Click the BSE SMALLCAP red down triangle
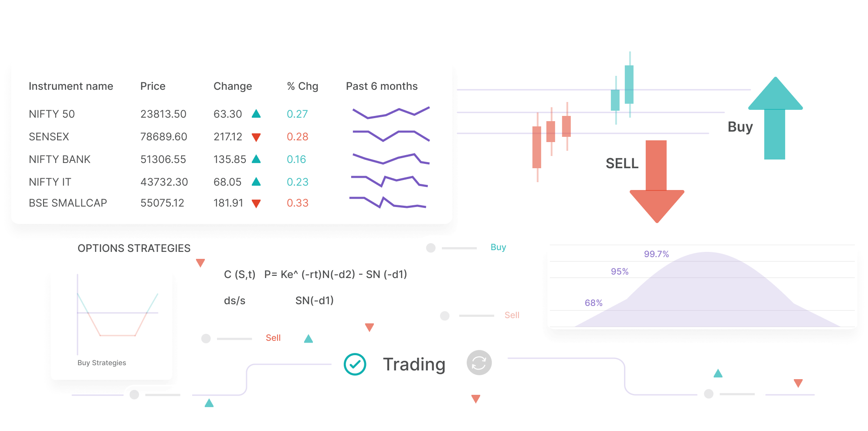Viewport: 868px width, 431px height. [x=256, y=204]
